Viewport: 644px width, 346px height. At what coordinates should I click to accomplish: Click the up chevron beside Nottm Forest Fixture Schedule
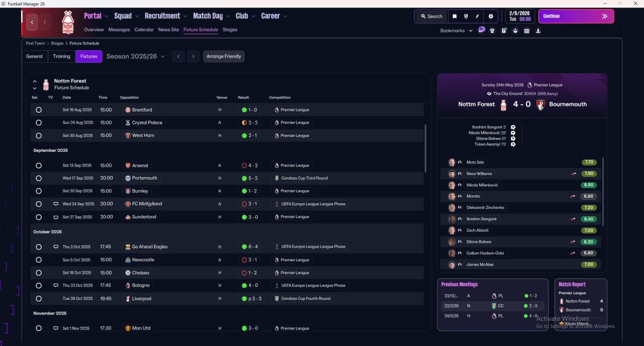coord(35,81)
